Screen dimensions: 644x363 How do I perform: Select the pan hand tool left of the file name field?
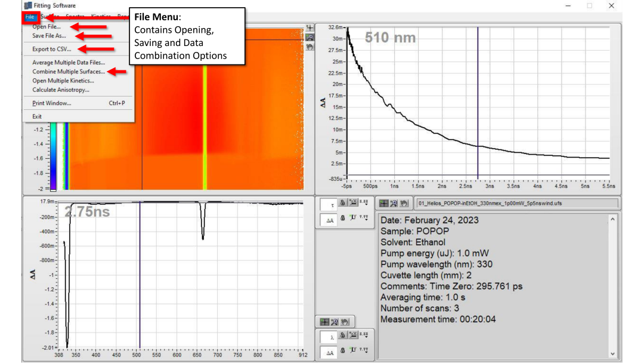point(404,203)
